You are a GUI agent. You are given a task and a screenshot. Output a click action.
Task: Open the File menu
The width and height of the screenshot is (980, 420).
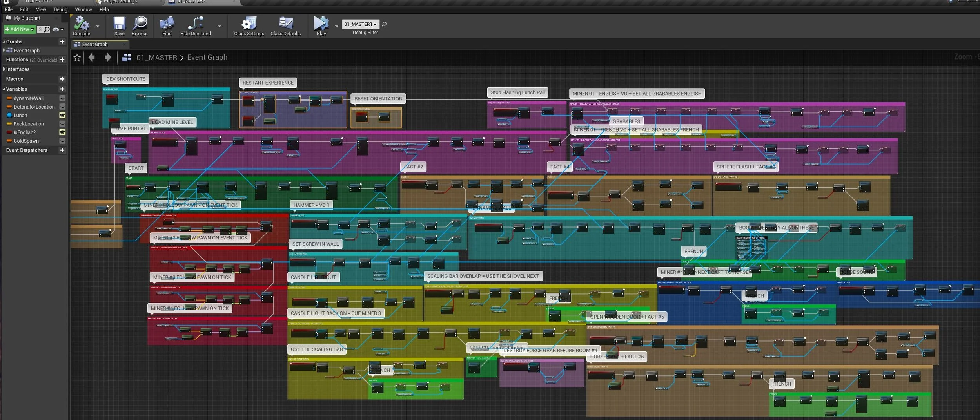9,9
